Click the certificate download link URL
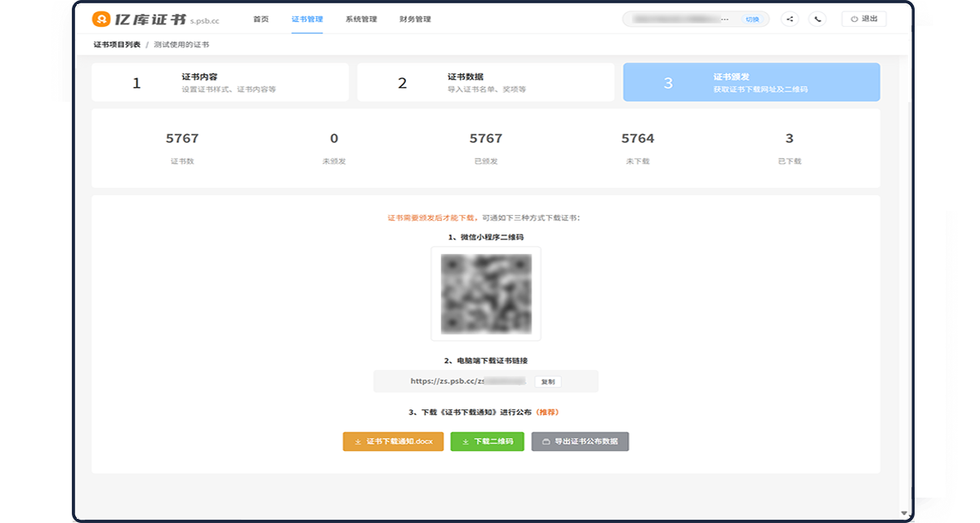980x523 pixels. point(468,382)
